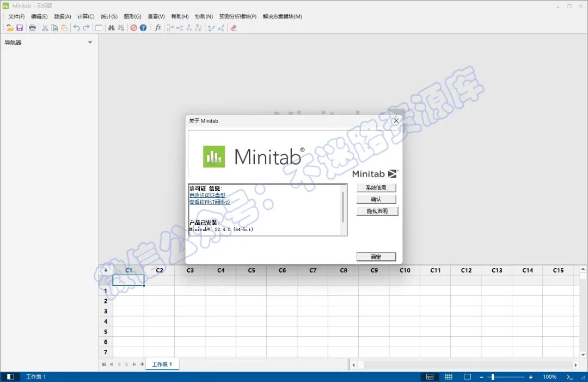Click the blue Help question mark icon
This screenshot has height=382, width=588.
click(143, 28)
